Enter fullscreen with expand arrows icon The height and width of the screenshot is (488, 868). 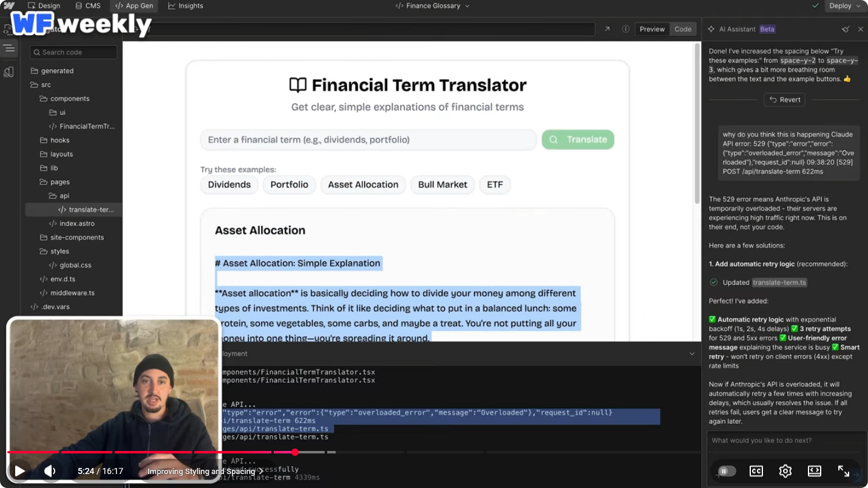click(844, 471)
